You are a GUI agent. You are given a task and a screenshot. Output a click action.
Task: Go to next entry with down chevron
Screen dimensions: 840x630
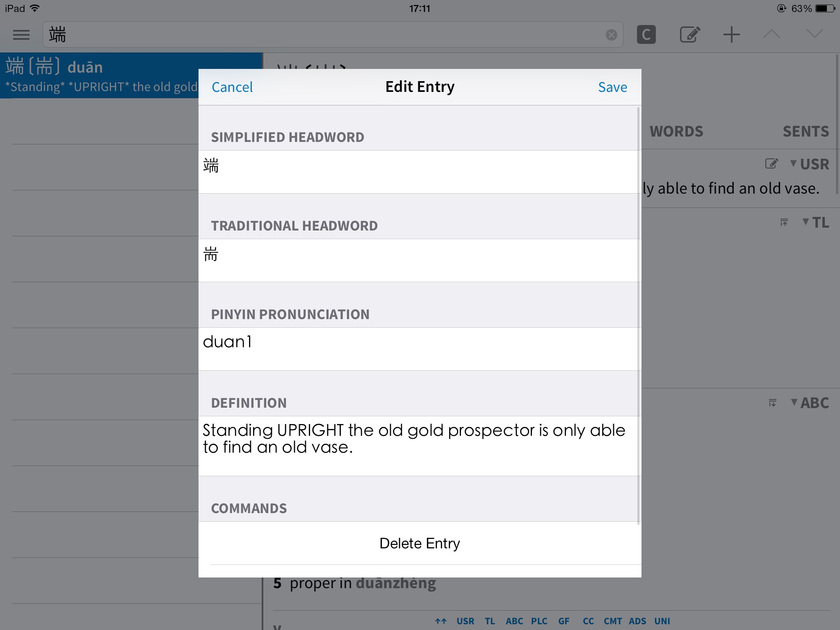coord(814,34)
